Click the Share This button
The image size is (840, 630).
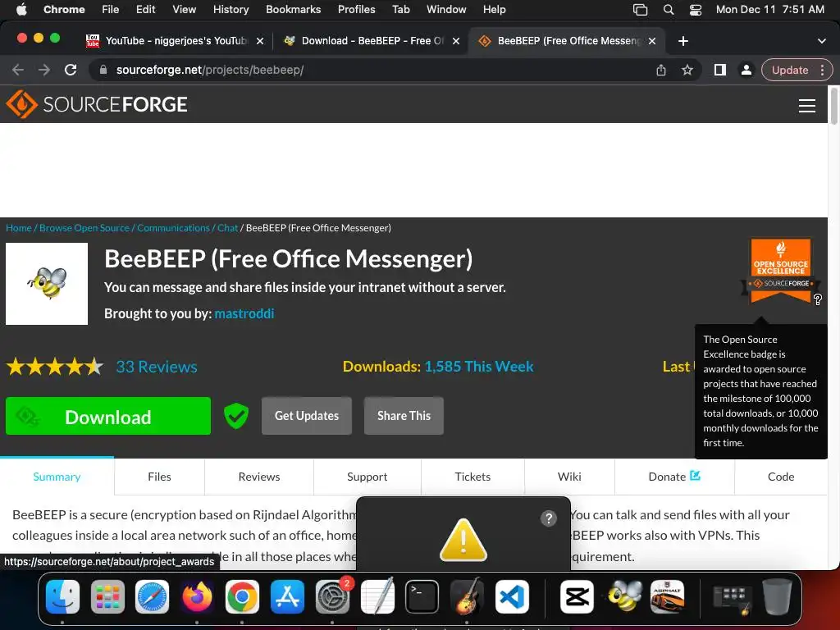(404, 416)
